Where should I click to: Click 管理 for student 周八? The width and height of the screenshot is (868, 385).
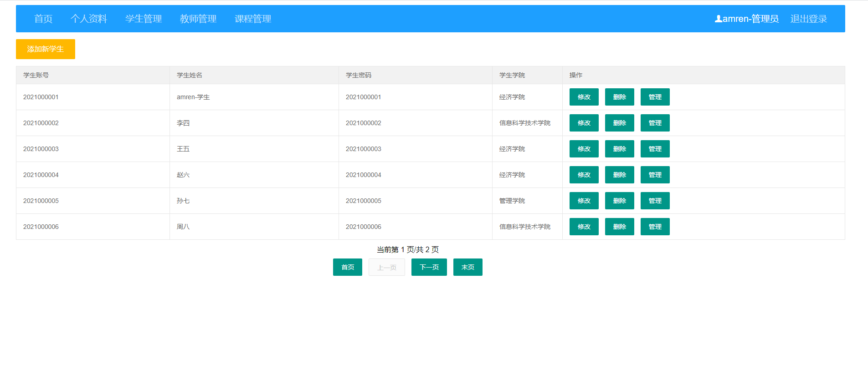click(x=655, y=227)
